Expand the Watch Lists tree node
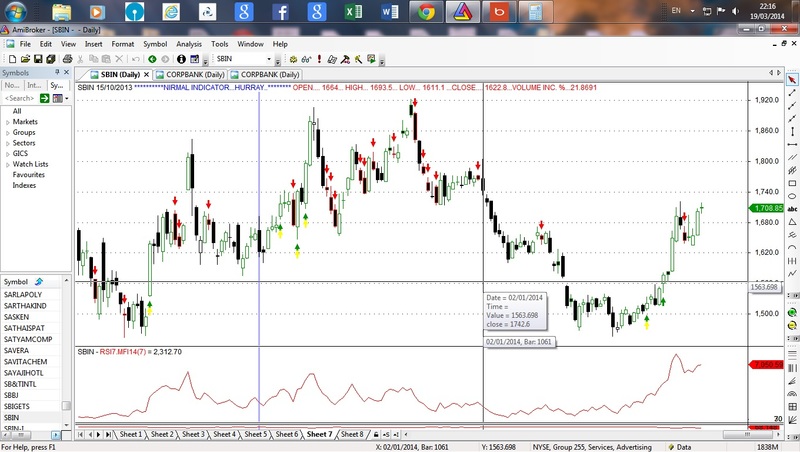The width and height of the screenshot is (800, 452). (x=8, y=165)
